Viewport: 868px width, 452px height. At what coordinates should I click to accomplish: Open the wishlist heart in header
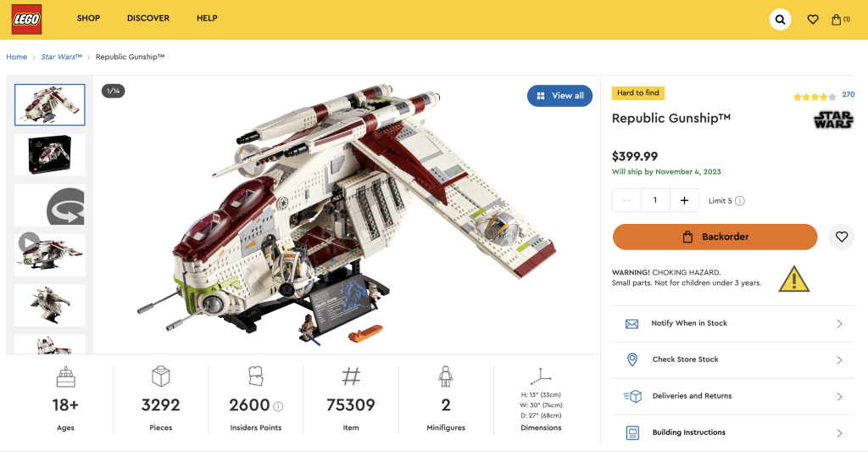[812, 20]
